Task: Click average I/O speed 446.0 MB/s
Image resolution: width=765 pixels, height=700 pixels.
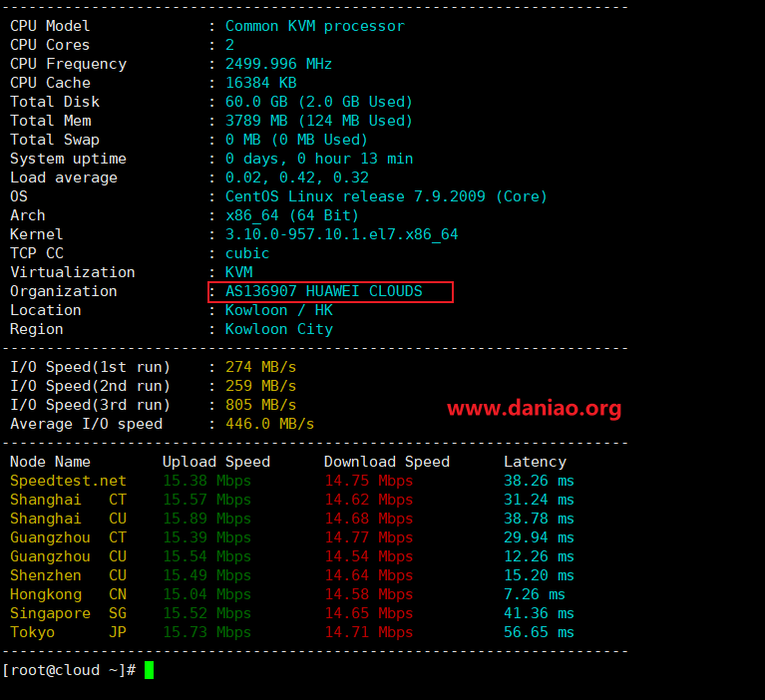Action: pos(270,424)
